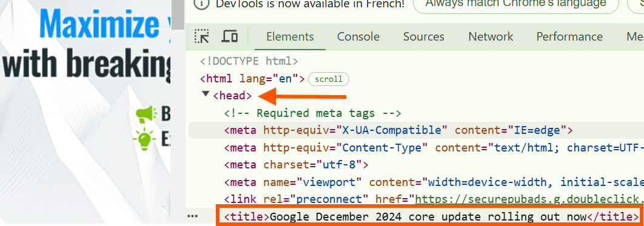Select the head element node

[232, 96]
